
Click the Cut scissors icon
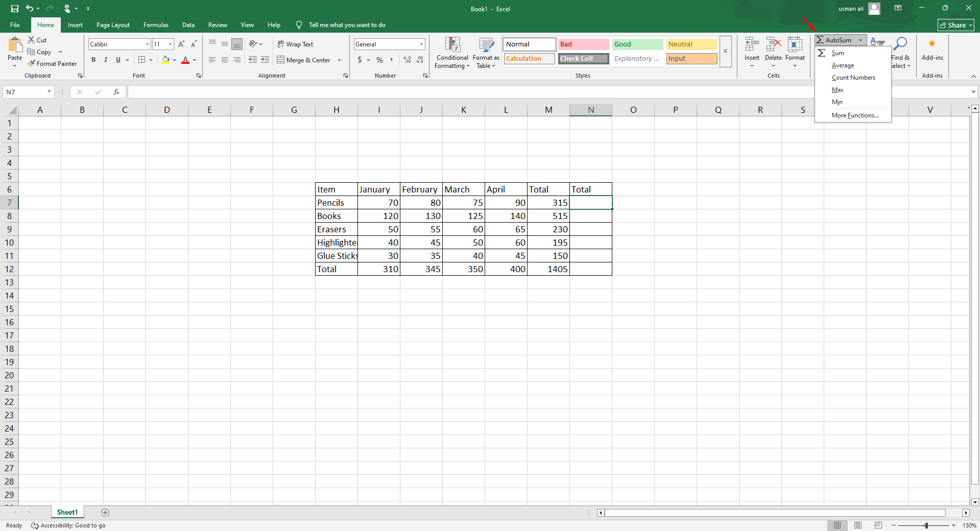(31, 40)
